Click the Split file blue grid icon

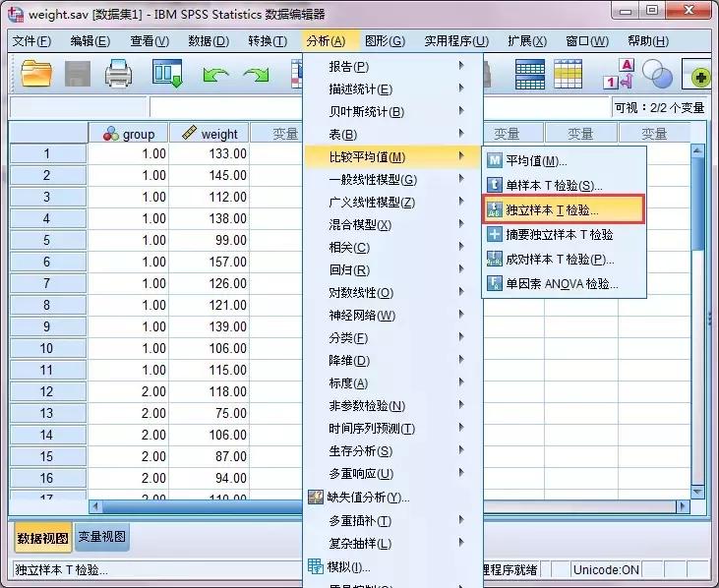click(530, 74)
